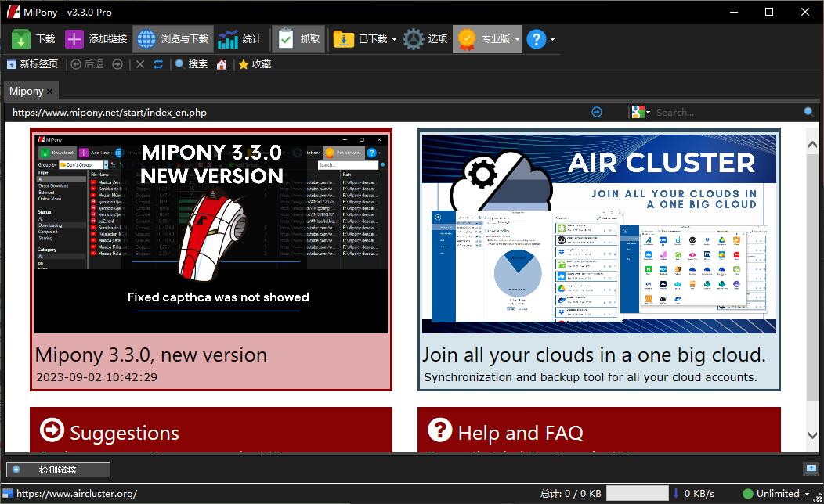Go to the home page icon

point(222,65)
